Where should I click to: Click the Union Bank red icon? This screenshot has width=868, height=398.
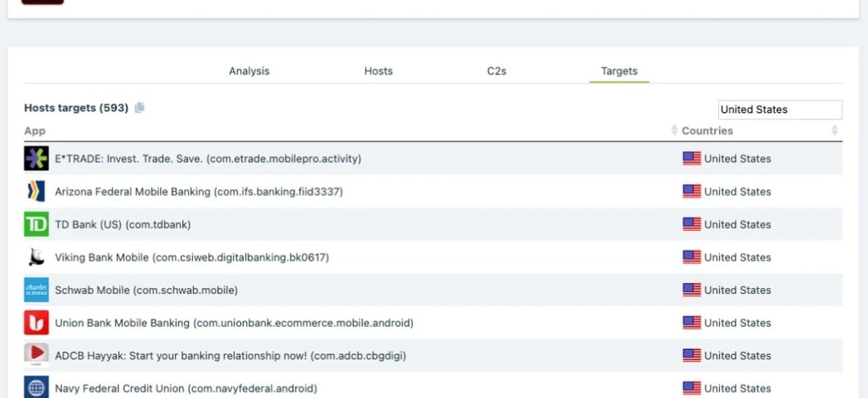pos(36,323)
